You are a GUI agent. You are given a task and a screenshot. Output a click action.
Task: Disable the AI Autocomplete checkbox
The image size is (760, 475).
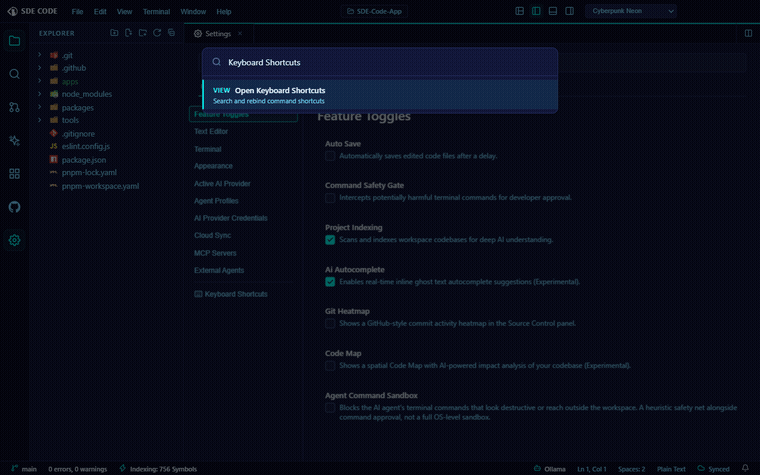(x=330, y=282)
